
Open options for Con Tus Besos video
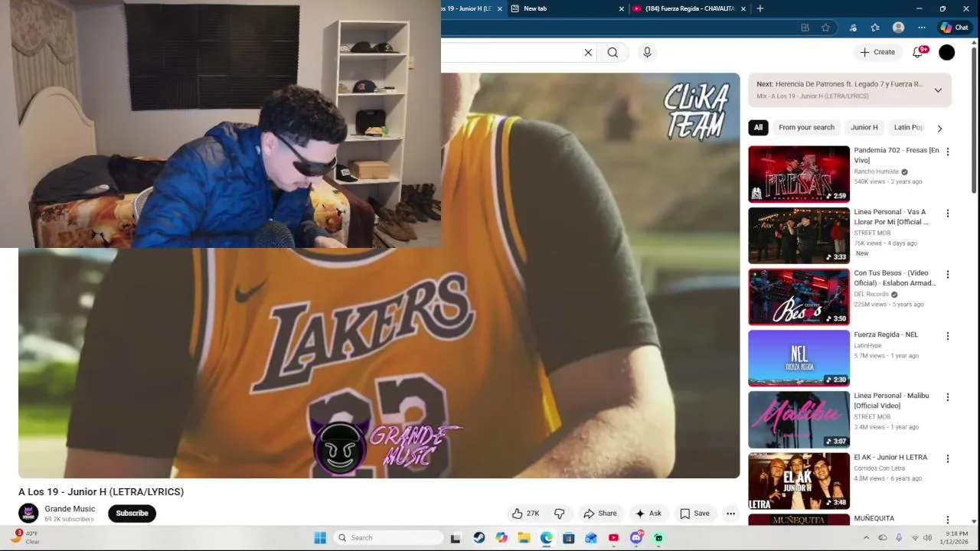tap(947, 274)
